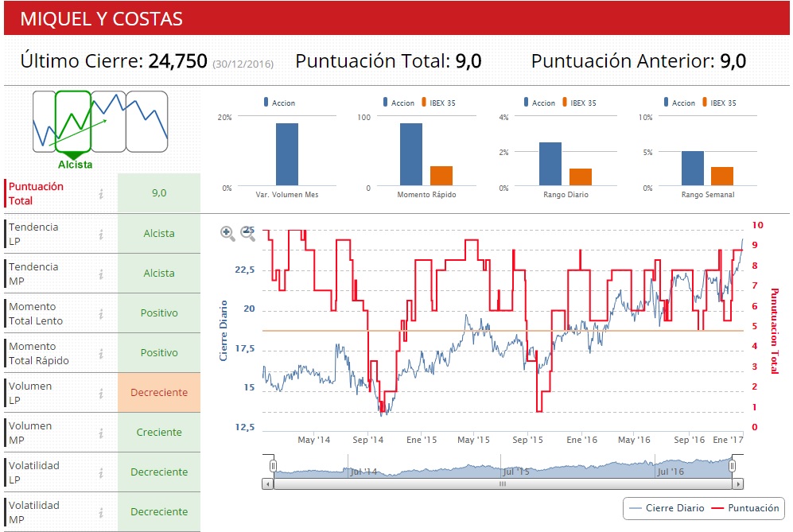793x532 pixels.
Task: Click the Rango Semanal chart label
Action: [708, 195]
